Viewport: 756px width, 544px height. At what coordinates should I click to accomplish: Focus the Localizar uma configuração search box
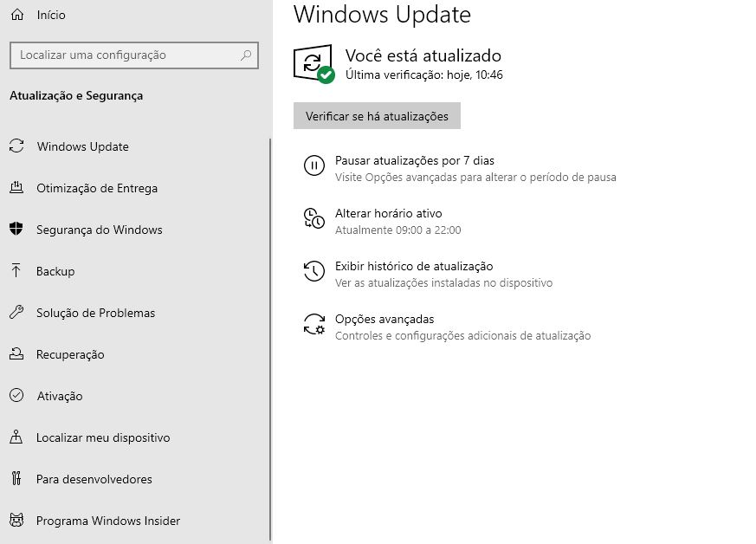tap(134, 55)
